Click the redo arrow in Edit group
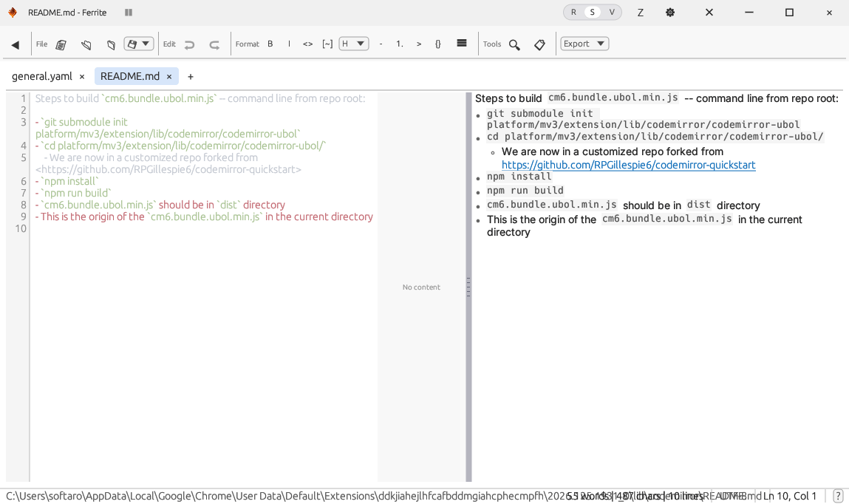Image resolution: width=849 pixels, height=504 pixels. 214,44
